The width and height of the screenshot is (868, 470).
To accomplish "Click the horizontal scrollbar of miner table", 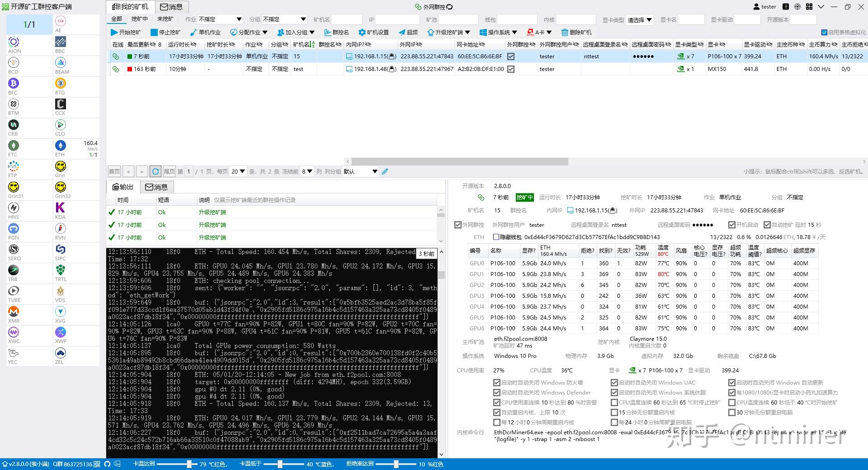I will click(x=460, y=161).
